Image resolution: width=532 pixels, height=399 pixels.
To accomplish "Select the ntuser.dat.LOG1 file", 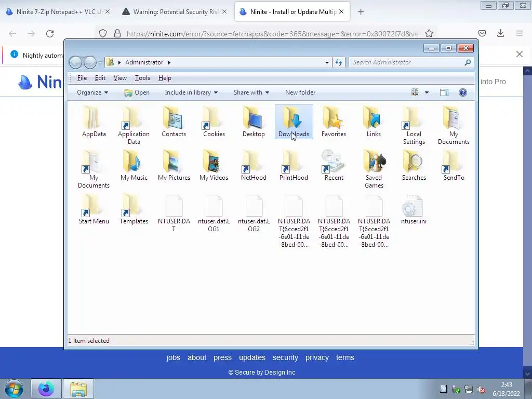I will point(214,213).
